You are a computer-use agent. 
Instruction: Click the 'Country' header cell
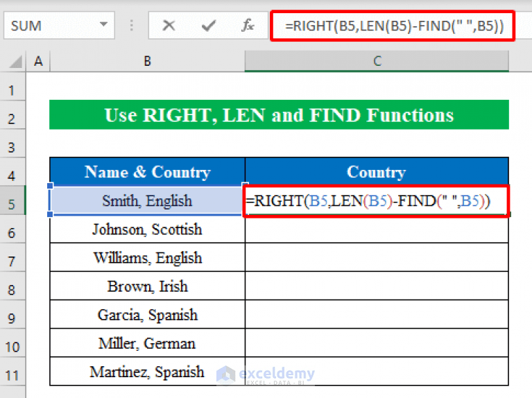377,172
